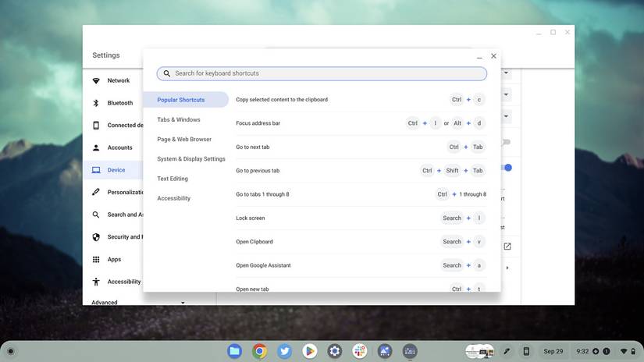Click the Alt key chip in Focus address bar row

(457, 123)
